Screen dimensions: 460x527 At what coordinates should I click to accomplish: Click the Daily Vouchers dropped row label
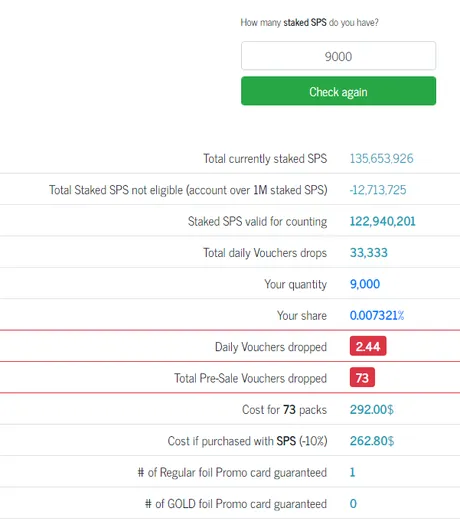[271, 347]
